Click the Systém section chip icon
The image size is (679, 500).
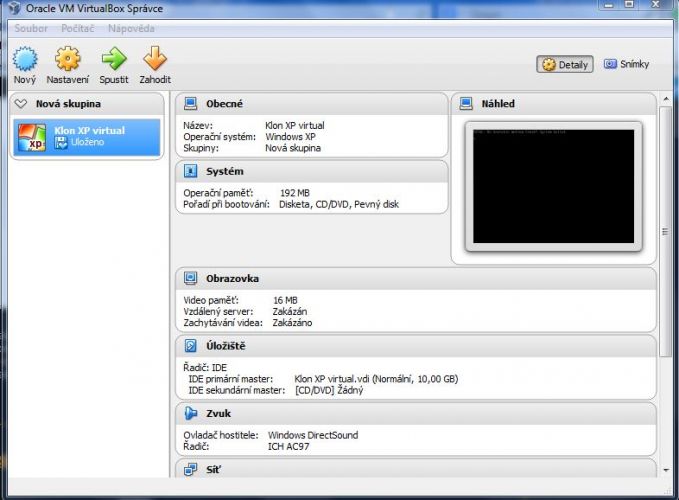[x=191, y=171]
